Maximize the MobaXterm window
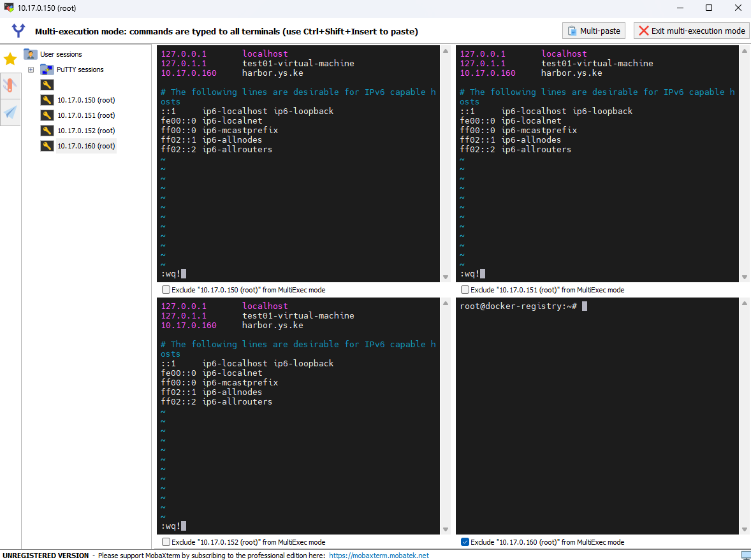The image size is (751, 560). (709, 8)
